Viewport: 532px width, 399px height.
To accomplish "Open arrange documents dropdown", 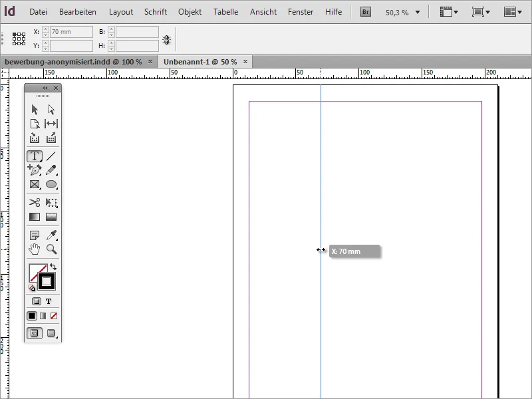I will click(x=513, y=12).
